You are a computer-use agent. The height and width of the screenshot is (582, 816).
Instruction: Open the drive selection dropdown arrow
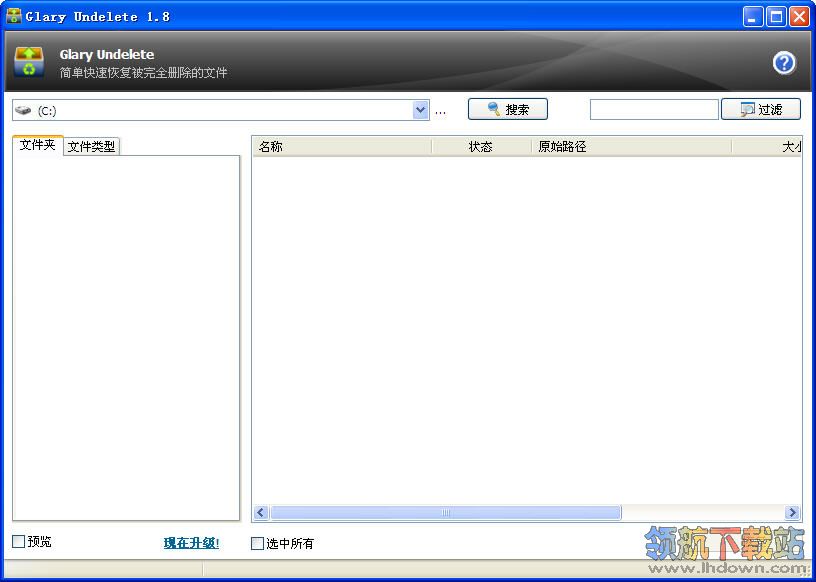[x=420, y=110]
